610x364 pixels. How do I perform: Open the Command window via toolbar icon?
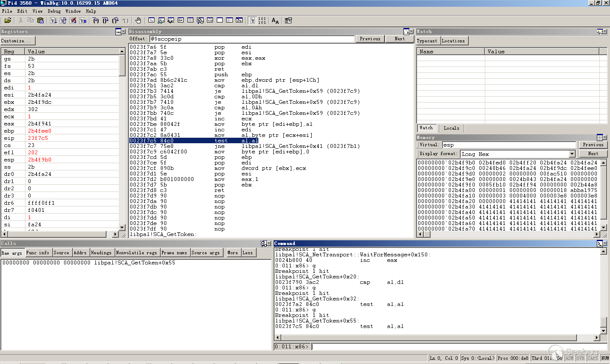click(x=151, y=20)
